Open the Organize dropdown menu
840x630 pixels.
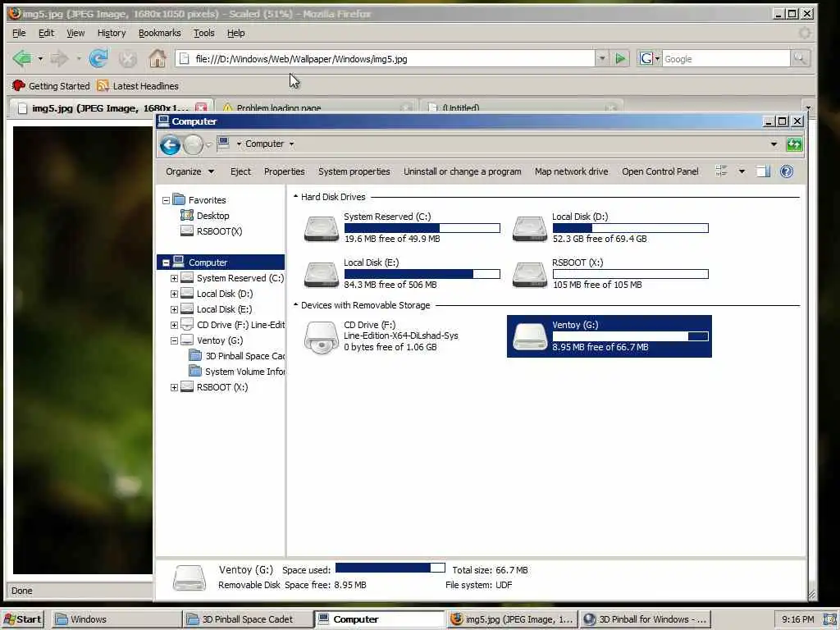(x=189, y=171)
